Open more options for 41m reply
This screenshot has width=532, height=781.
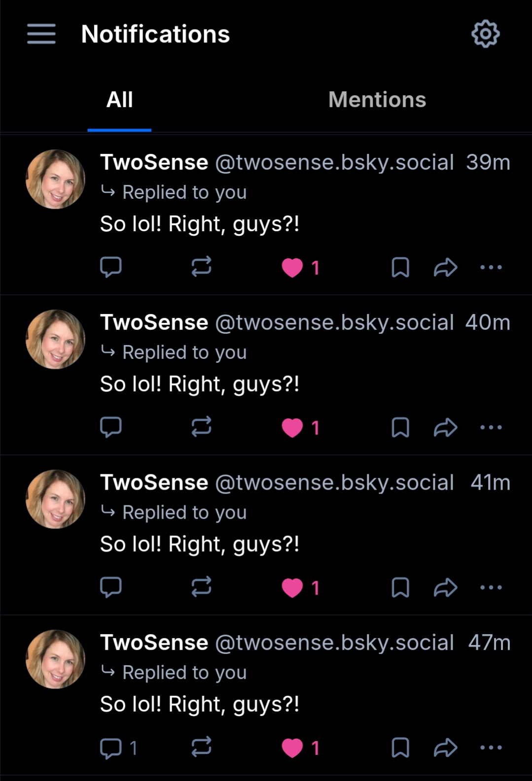pyautogui.click(x=491, y=587)
